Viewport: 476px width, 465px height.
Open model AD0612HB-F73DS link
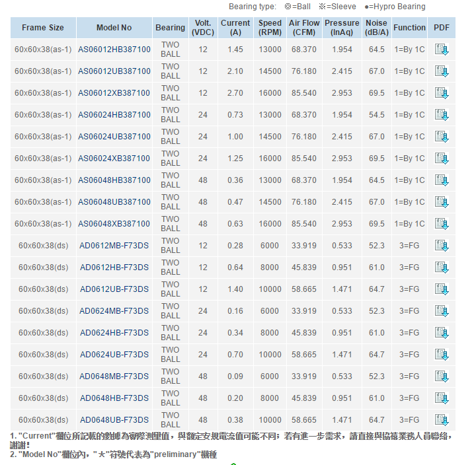(114, 268)
